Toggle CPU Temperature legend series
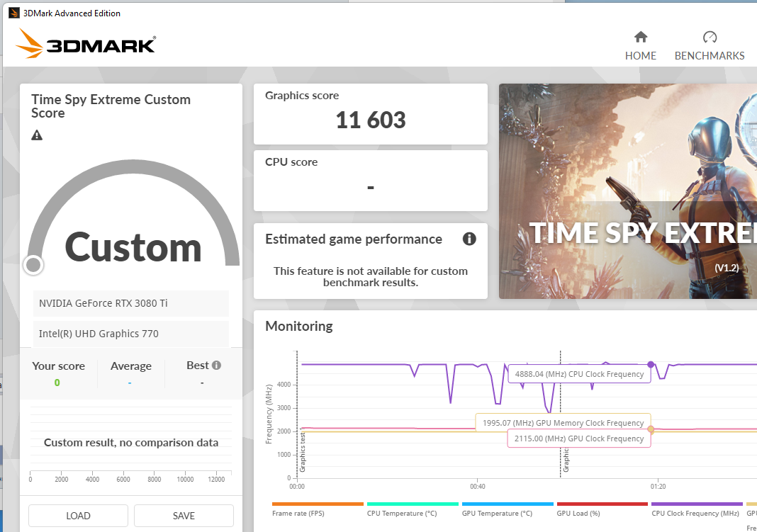 [x=413, y=509]
